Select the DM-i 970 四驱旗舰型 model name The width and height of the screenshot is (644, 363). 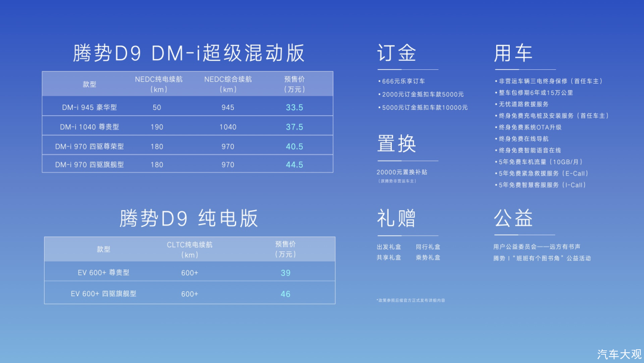click(x=89, y=164)
